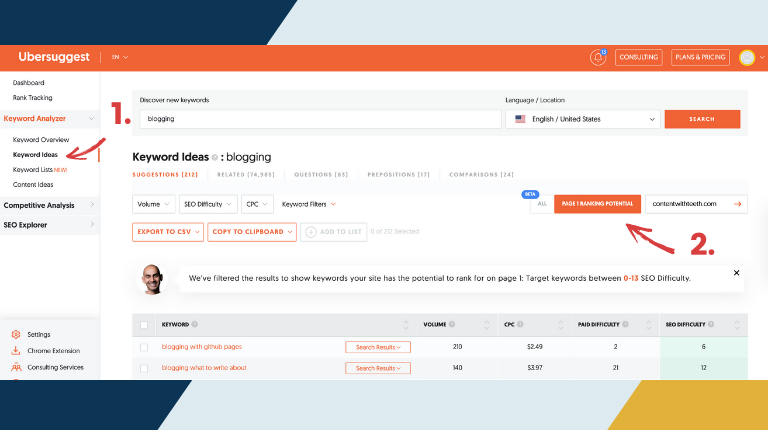Image resolution: width=768 pixels, height=430 pixels.
Task: Sort by the CPC column arrows
Action: 561,325
